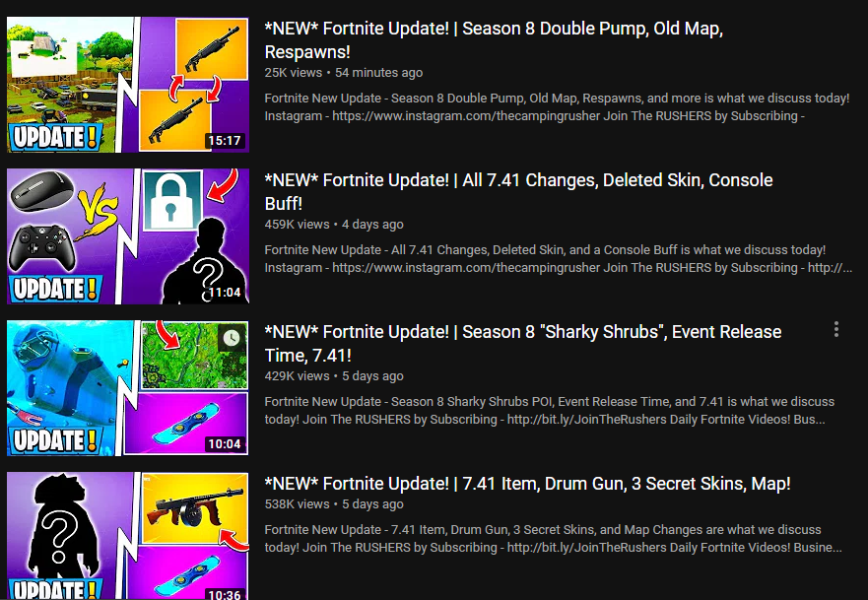
Task: Click the 25K views, 54 minutes ago line
Action: (x=344, y=73)
